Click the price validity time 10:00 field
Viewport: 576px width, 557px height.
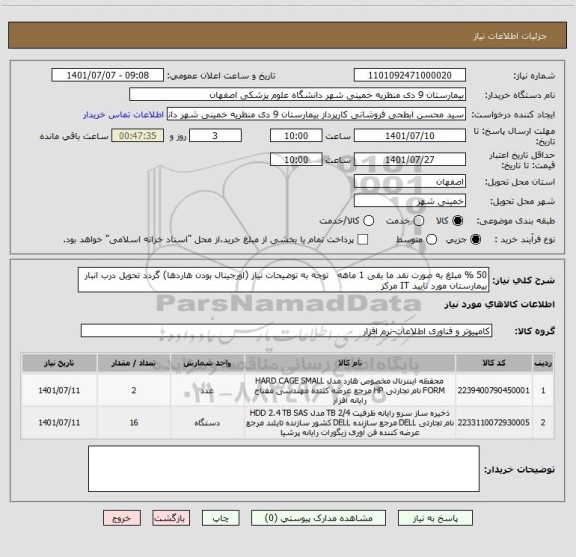tap(296, 159)
